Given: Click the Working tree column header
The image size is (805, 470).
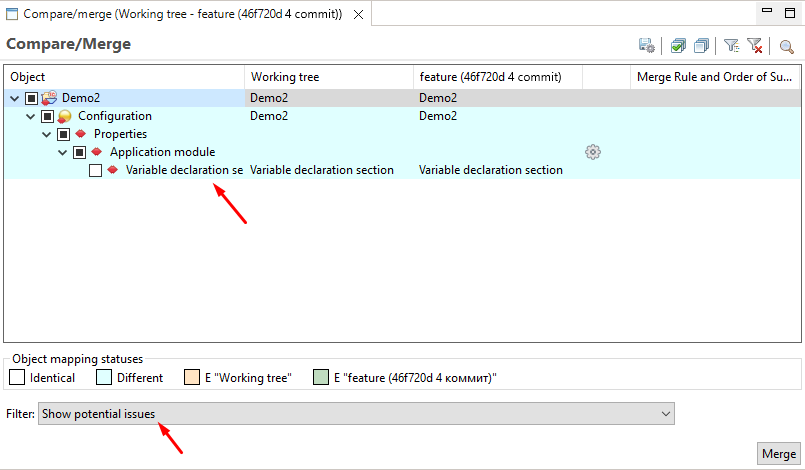Looking at the screenshot, I should click(x=328, y=77).
